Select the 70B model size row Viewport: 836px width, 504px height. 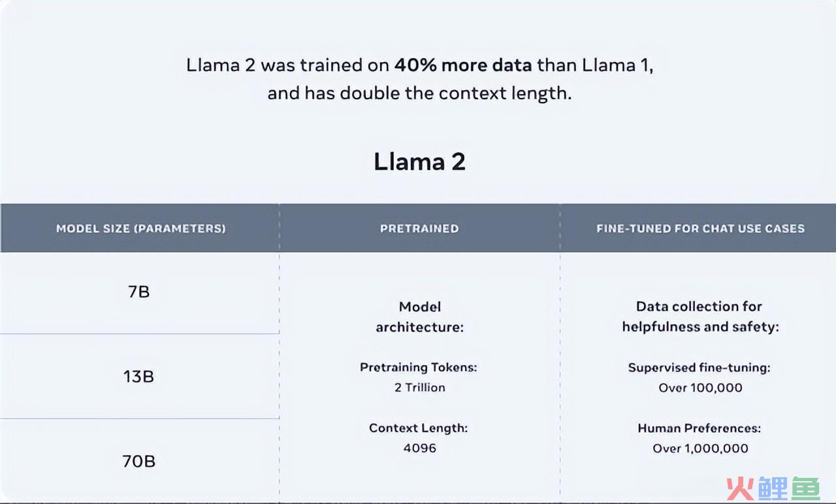point(139,461)
